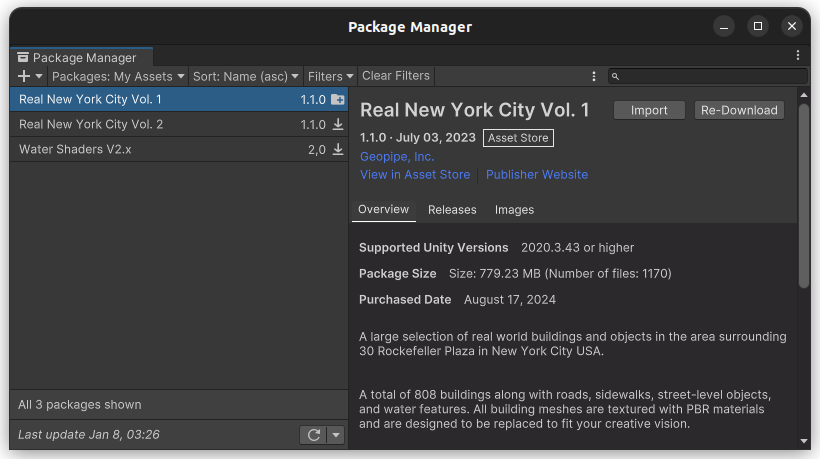
Task: Open the Sort: Name (asc) dropdown
Action: coord(246,76)
